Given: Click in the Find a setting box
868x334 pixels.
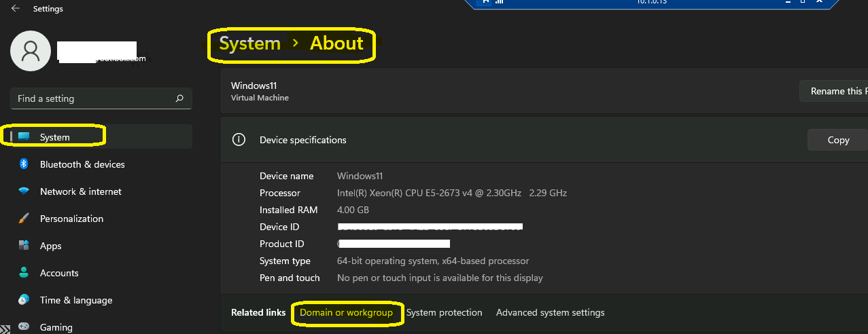Looking at the screenshot, I should point(101,98).
